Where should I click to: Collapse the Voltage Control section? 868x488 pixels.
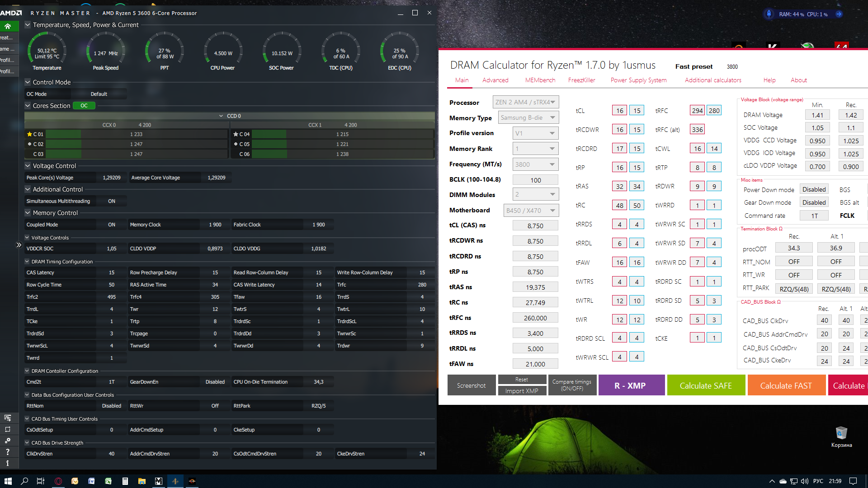click(28, 166)
